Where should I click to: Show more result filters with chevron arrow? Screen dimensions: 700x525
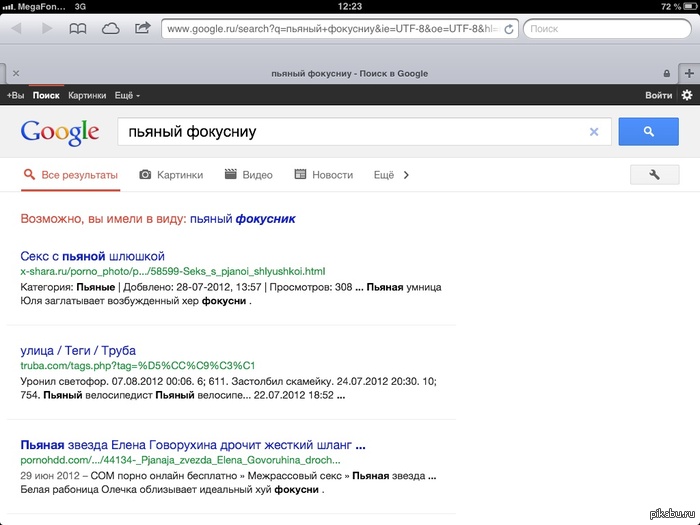tap(406, 175)
